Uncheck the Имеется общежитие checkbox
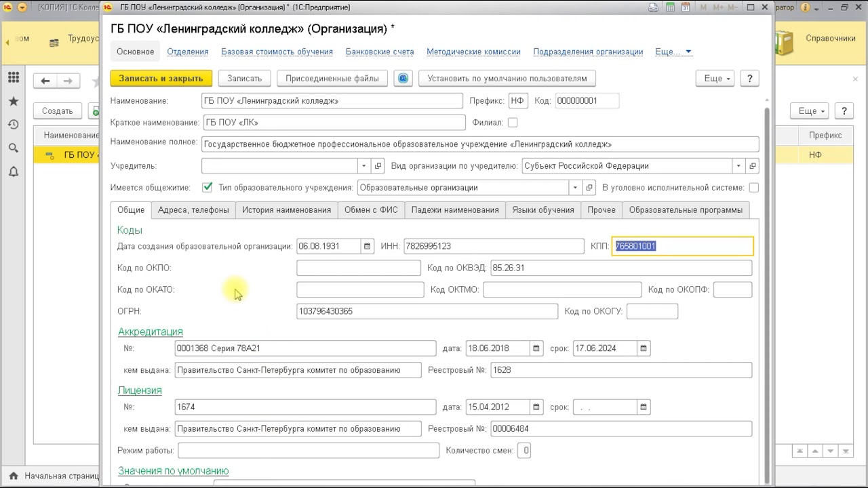This screenshot has width=868, height=488. coord(208,188)
